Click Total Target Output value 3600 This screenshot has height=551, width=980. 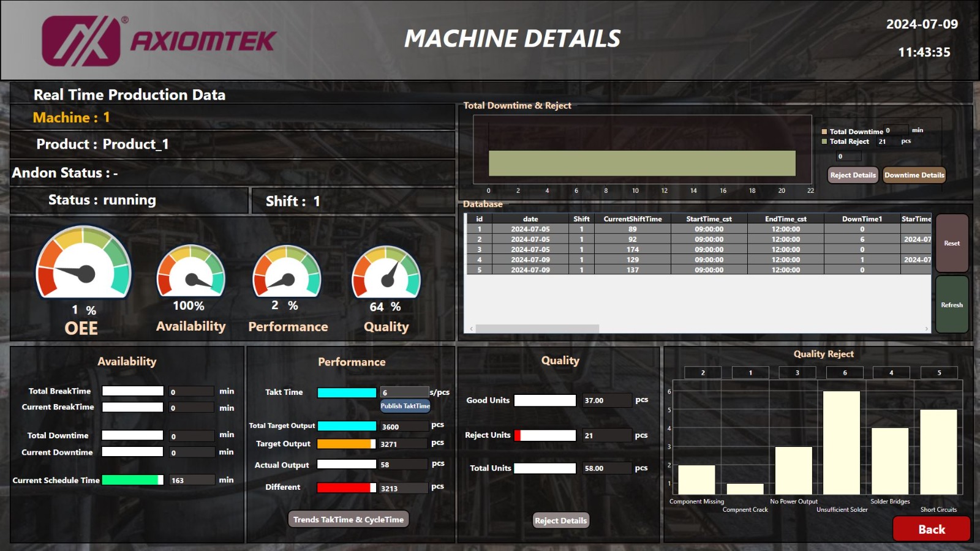[404, 427]
